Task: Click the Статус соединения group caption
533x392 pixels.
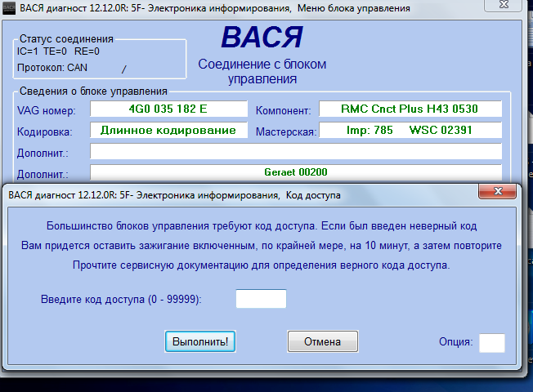Action: pyautogui.click(x=66, y=38)
